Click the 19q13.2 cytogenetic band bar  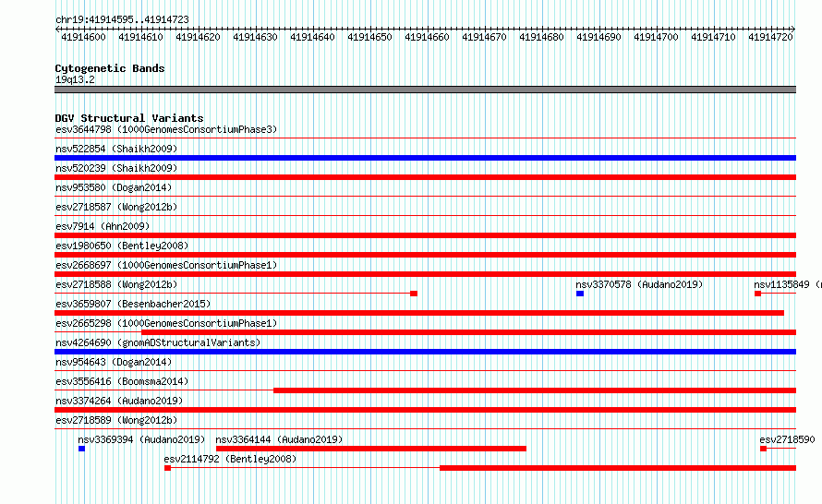click(425, 90)
